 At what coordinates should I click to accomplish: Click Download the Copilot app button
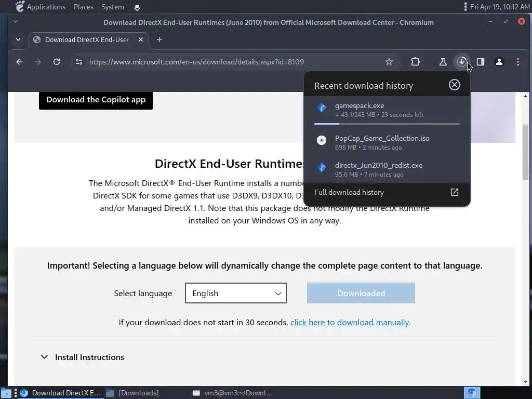point(96,100)
